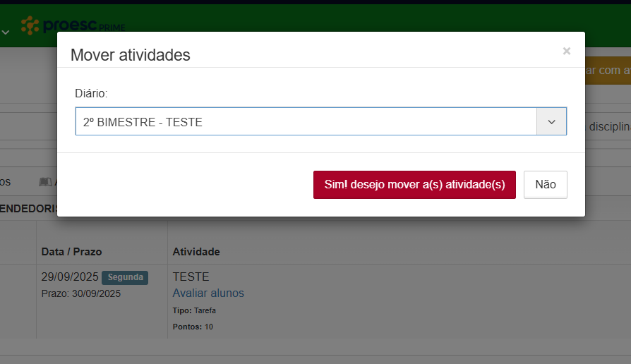Viewport: 631px width, 364px height.
Task: Click the chevron arrow of the Diário combo box
Action: tap(551, 121)
